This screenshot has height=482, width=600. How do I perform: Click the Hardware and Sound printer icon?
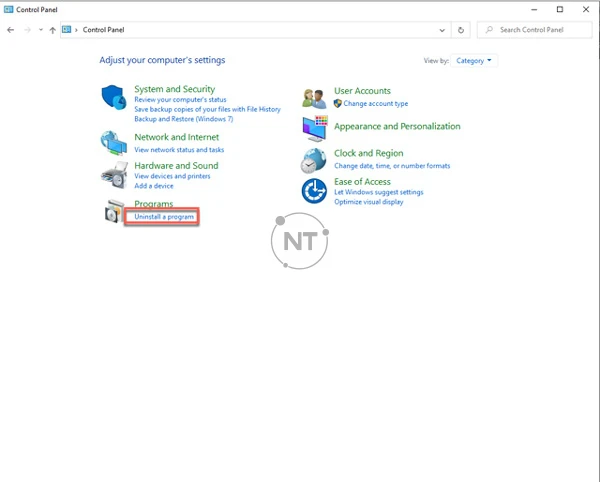point(114,175)
